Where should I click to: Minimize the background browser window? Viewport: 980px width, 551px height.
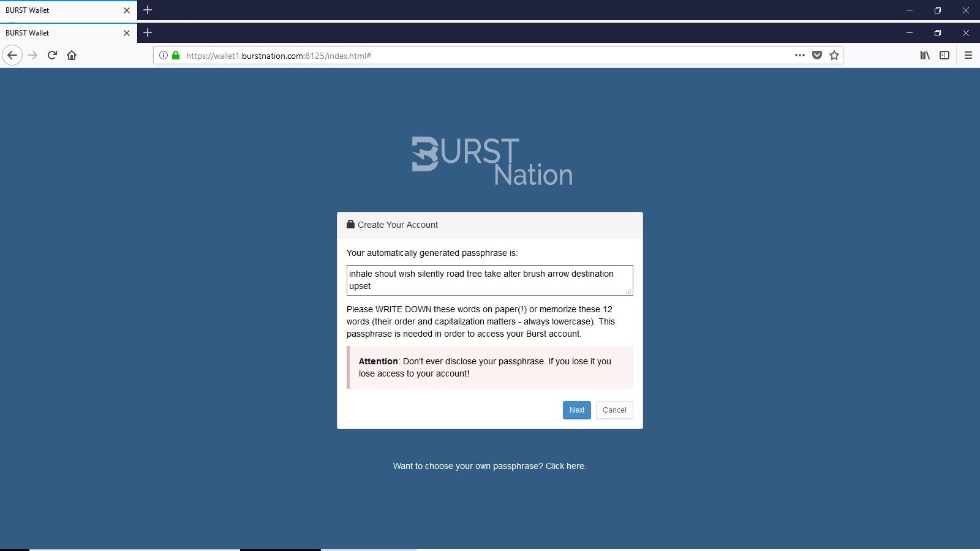click(x=910, y=10)
